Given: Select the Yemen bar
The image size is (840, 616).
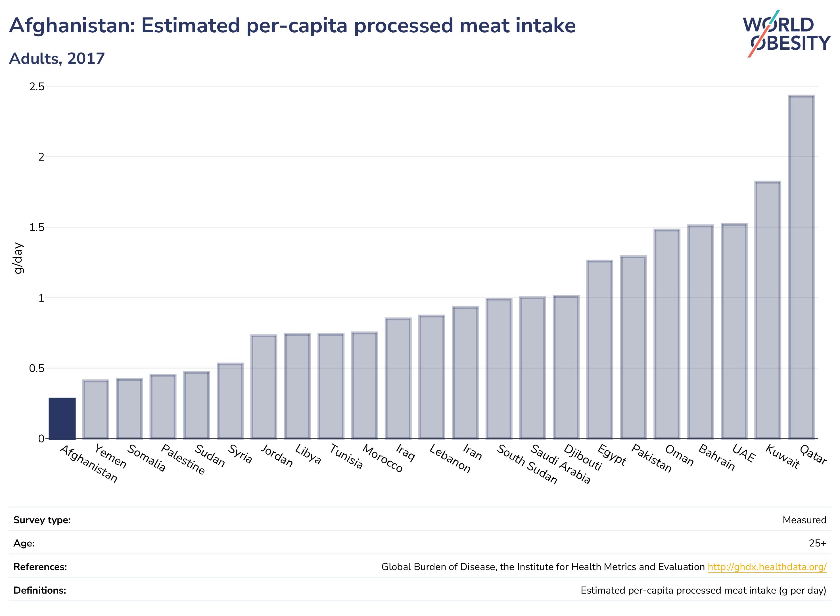Looking at the screenshot, I should pos(96,409).
